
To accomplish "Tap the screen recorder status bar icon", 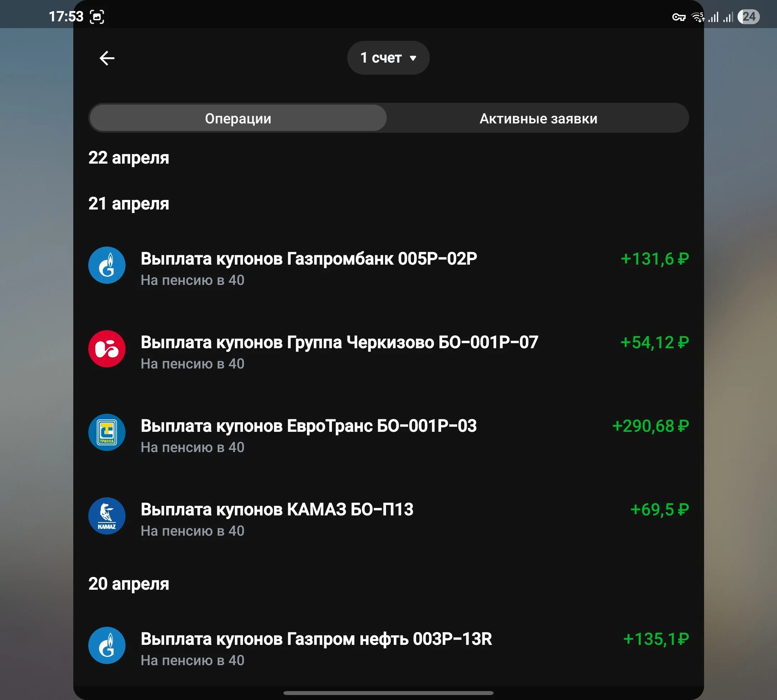I will click(97, 16).
